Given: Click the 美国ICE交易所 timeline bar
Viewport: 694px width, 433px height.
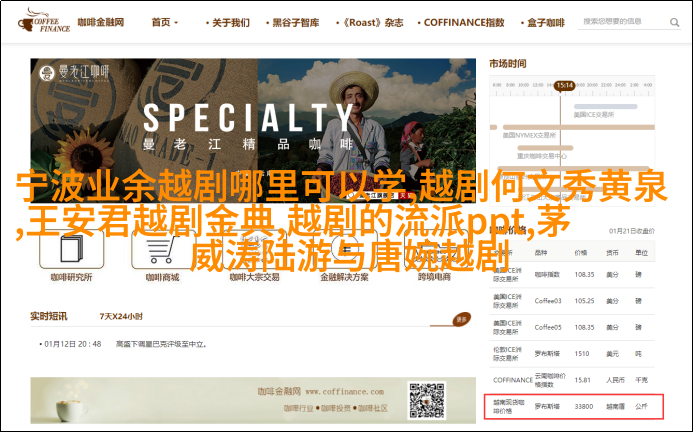Looking at the screenshot, I should 605,107.
